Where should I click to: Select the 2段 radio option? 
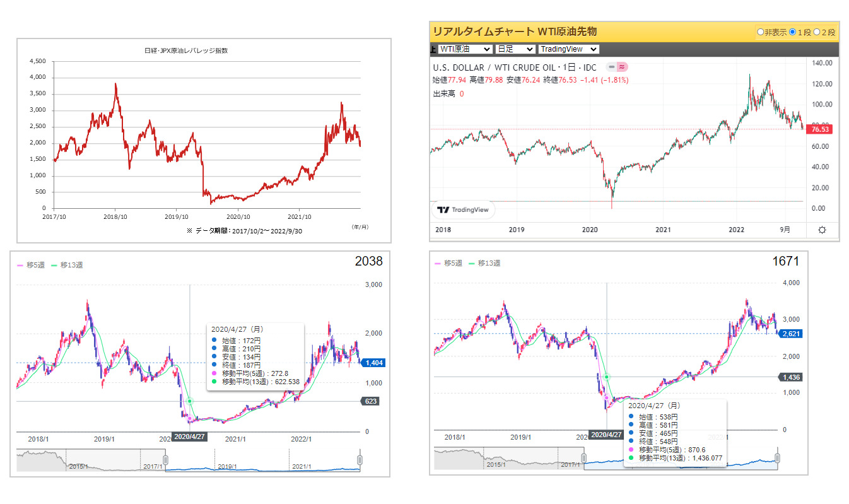pos(817,32)
